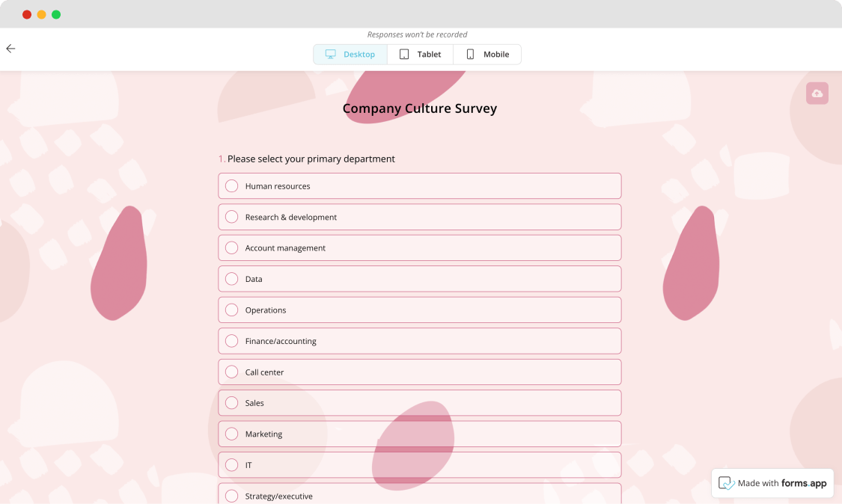
Task: Choose the Operations radio button
Action: pos(232,310)
